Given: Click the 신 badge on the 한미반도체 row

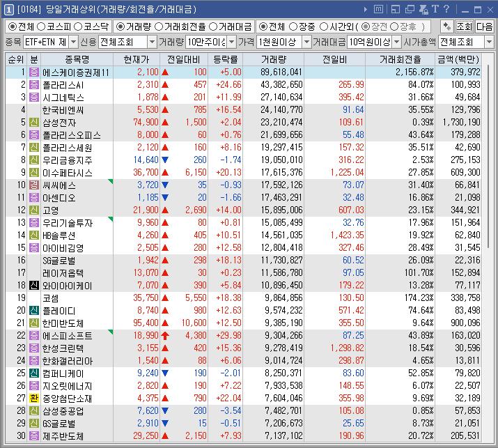Looking at the screenshot, I should (34, 323).
